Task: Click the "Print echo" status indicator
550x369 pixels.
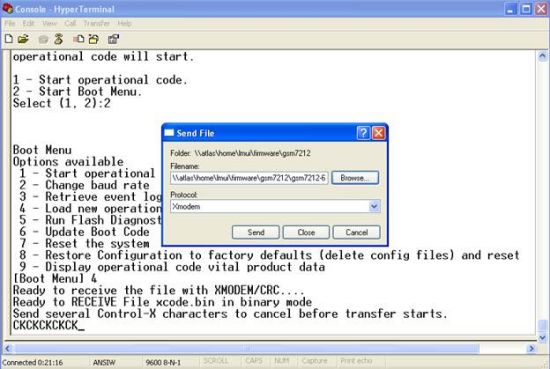Action: (356, 361)
